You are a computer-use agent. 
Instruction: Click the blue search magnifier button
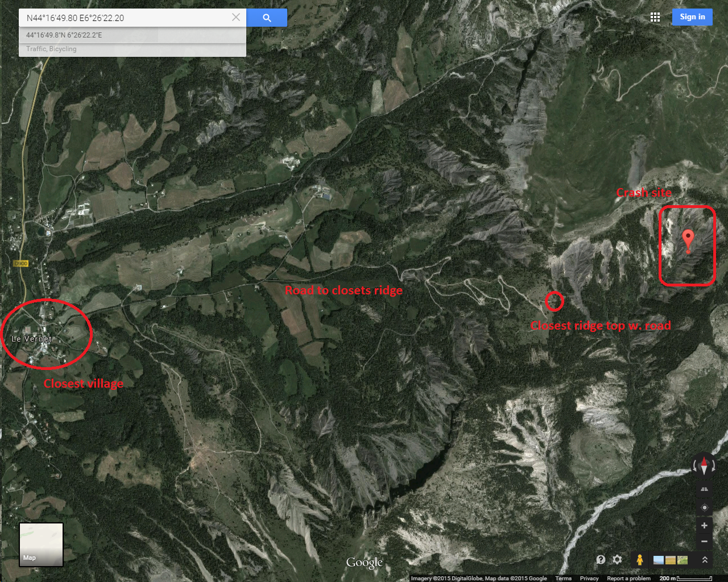267,18
